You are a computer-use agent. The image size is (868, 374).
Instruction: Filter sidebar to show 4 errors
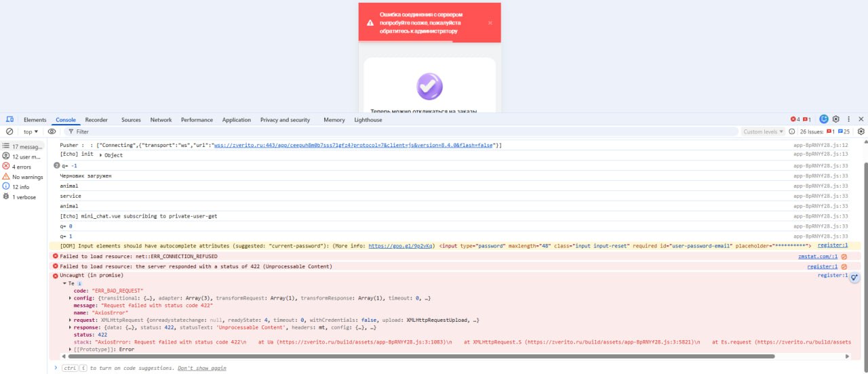coord(21,167)
